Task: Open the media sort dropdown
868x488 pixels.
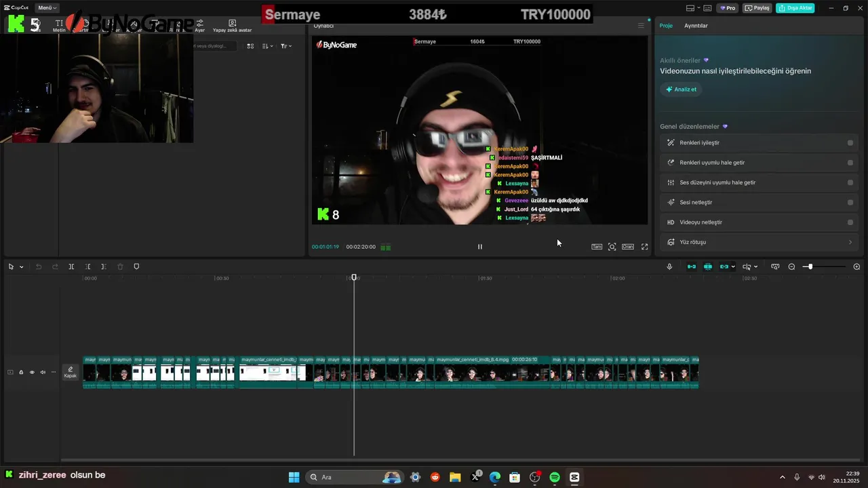Action: pyautogui.click(x=267, y=46)
